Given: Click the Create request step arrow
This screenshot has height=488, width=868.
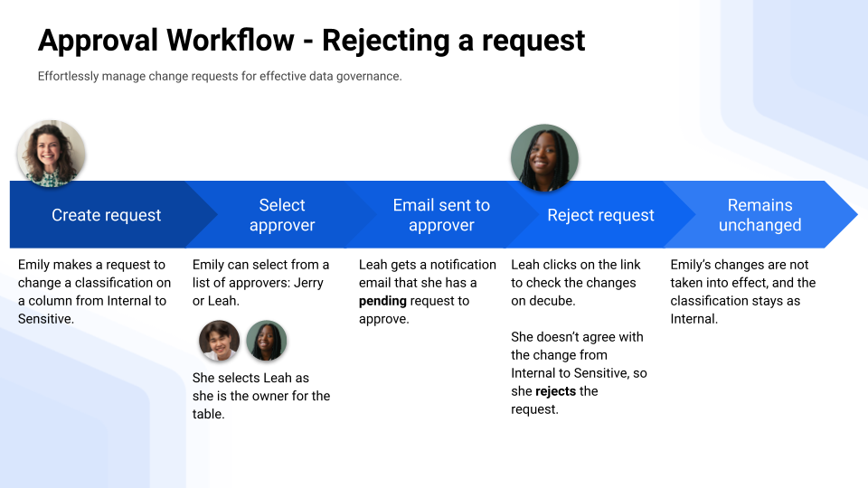Looking at the screenshot, I should 106,215.
